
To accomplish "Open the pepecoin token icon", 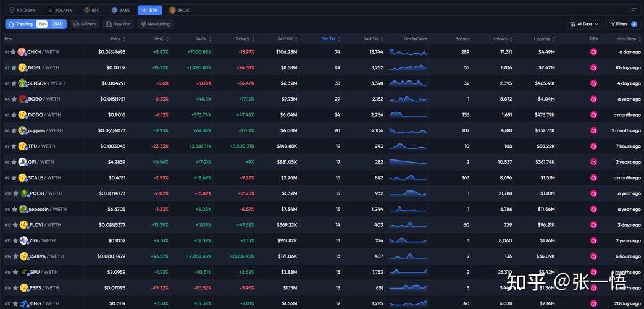I will (23, 209).
